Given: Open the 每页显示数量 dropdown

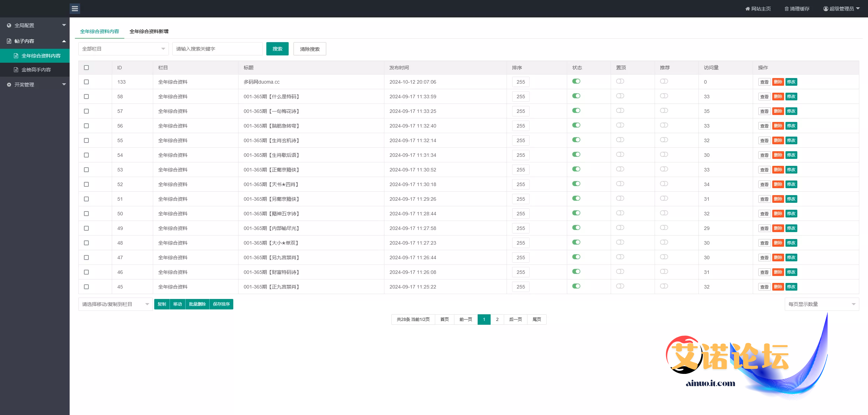Looking at the screenshot, I should pyautogui.click(x=822, y=304).
